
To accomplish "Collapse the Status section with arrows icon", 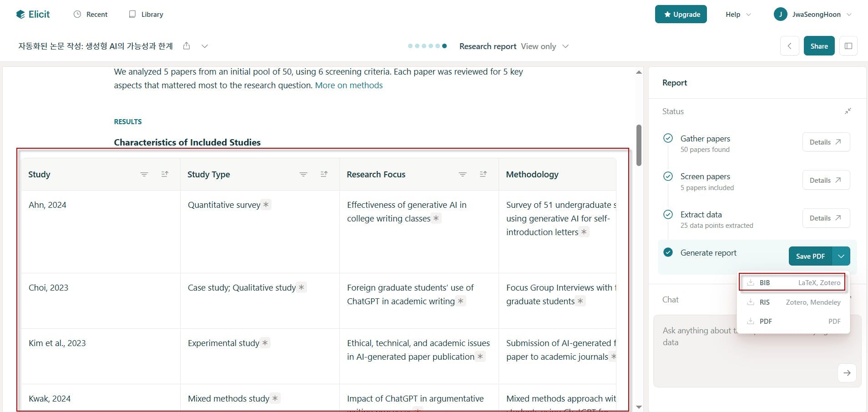I will [x=848, y=111].
